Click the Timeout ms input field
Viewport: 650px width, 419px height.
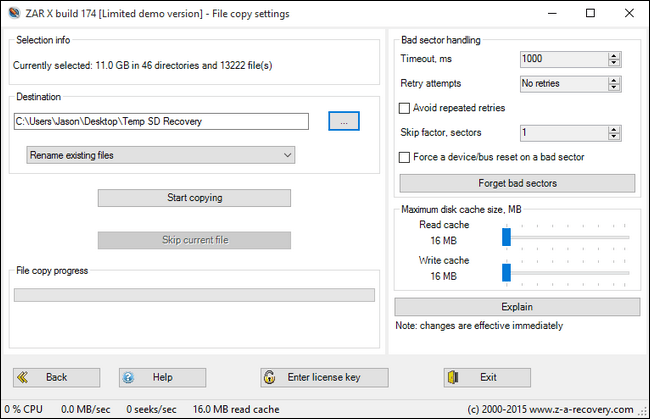563,60
